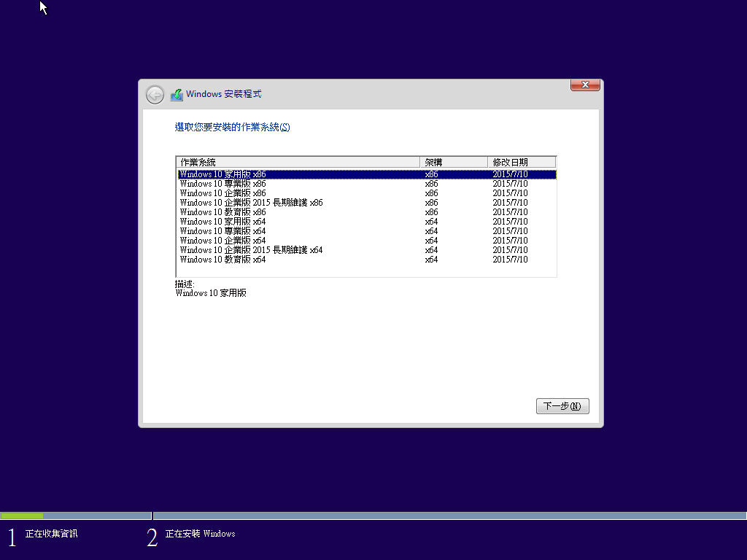Click the back arrow button

pyautogui.click(x=155, y=95)
